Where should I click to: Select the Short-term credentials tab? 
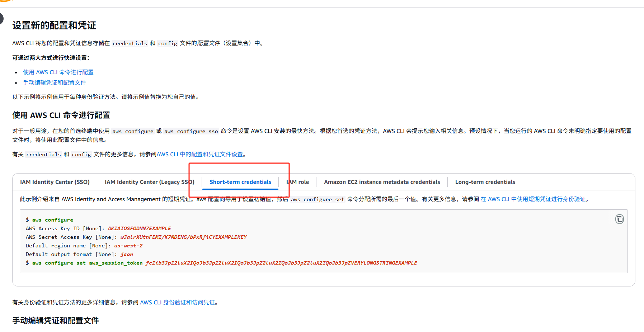(240, 182)
